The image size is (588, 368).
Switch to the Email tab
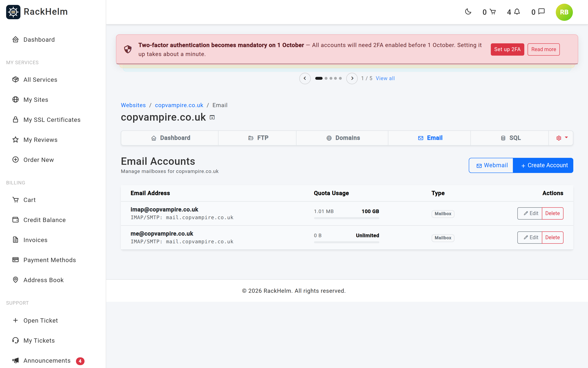point(429,138)
